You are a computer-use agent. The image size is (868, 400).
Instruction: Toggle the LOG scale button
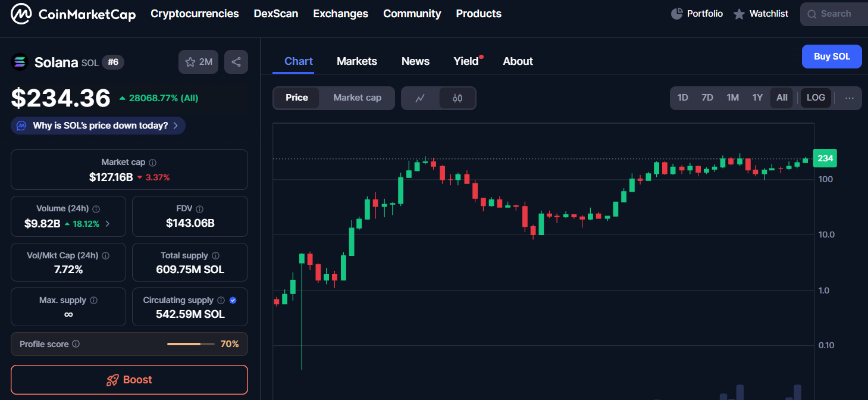pyautogui.click(x=816, y=98)
